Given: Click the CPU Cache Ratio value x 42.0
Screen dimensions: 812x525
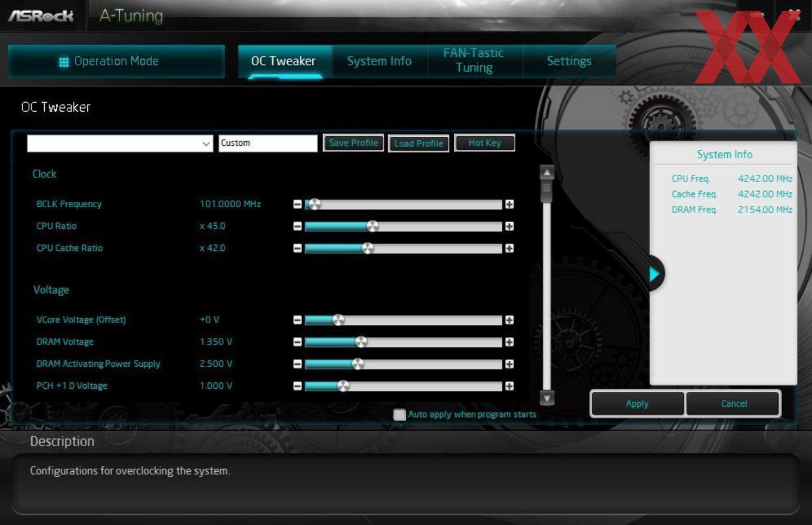Looking at the screenshot, I should click(213, 248).
